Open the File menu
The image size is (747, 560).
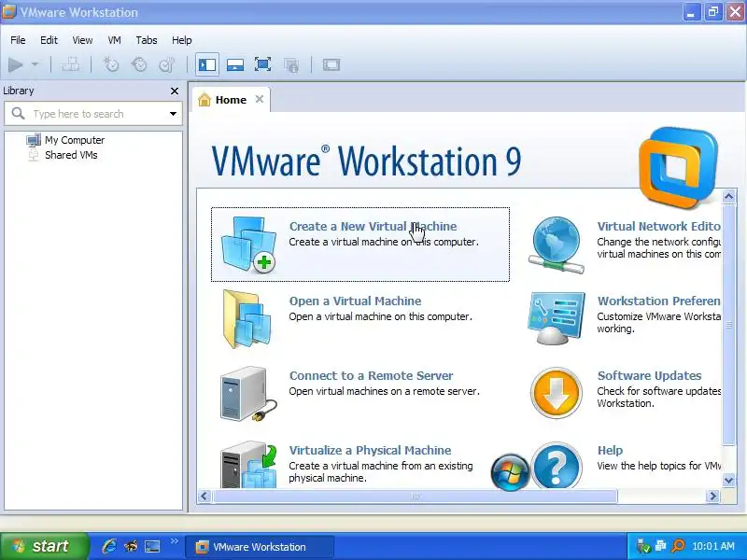point(18,40)
